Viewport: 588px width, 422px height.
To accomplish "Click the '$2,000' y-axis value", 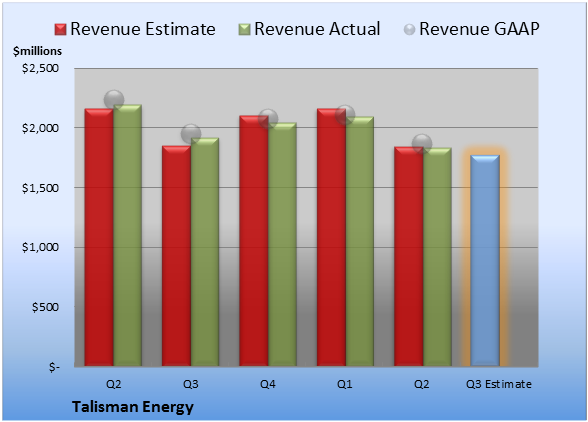I will [x=40, y=128].
